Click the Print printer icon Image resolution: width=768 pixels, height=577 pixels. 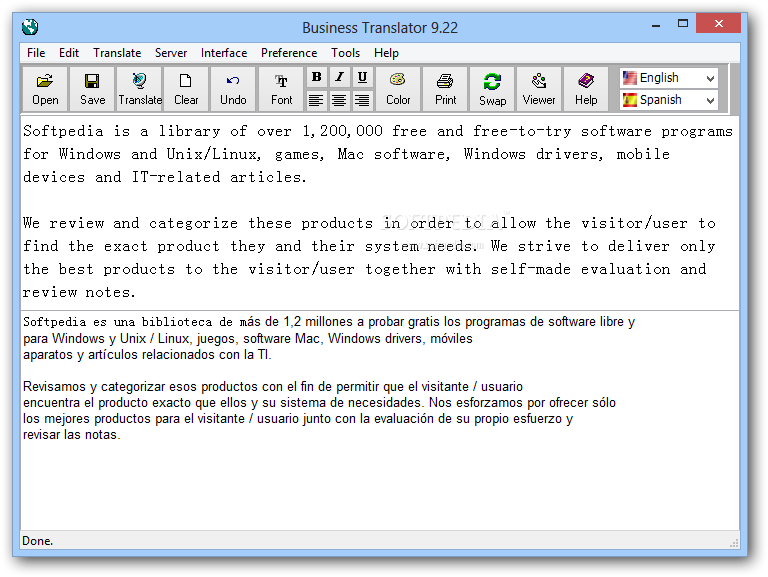[445, 89]
